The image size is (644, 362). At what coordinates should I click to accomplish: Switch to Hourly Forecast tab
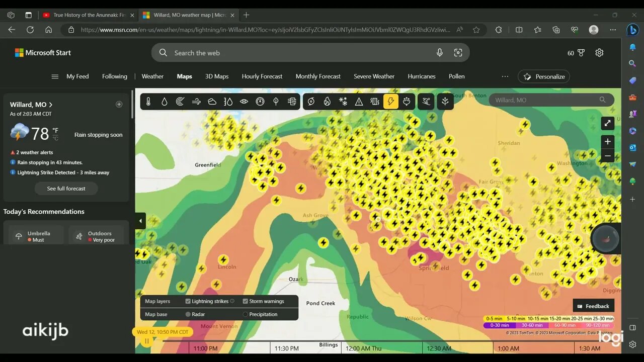pyautogui.click(x=262, y=76)
